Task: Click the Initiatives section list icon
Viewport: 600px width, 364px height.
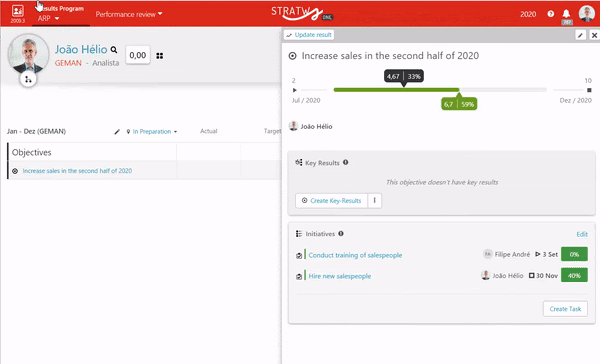Action: (299, 234)
